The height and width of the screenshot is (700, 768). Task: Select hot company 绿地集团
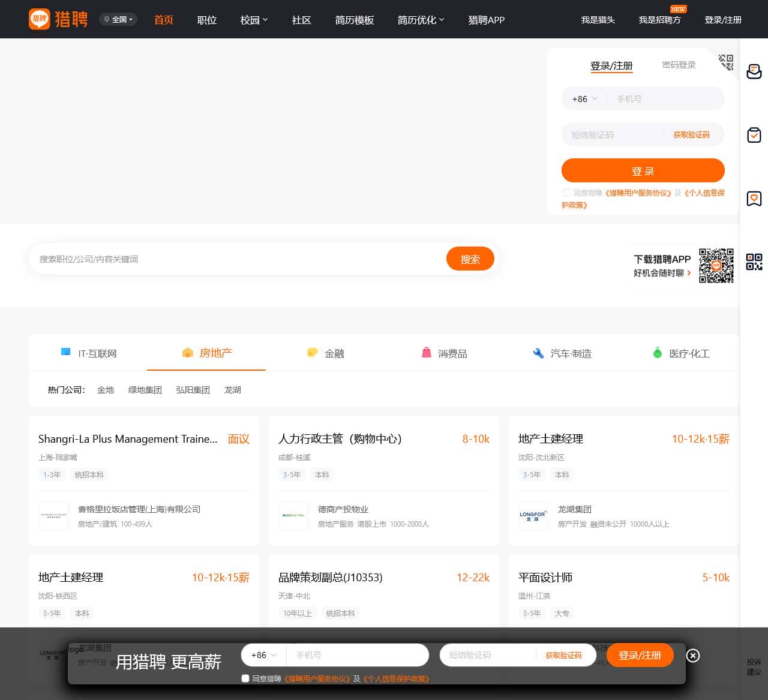[145, 390]
